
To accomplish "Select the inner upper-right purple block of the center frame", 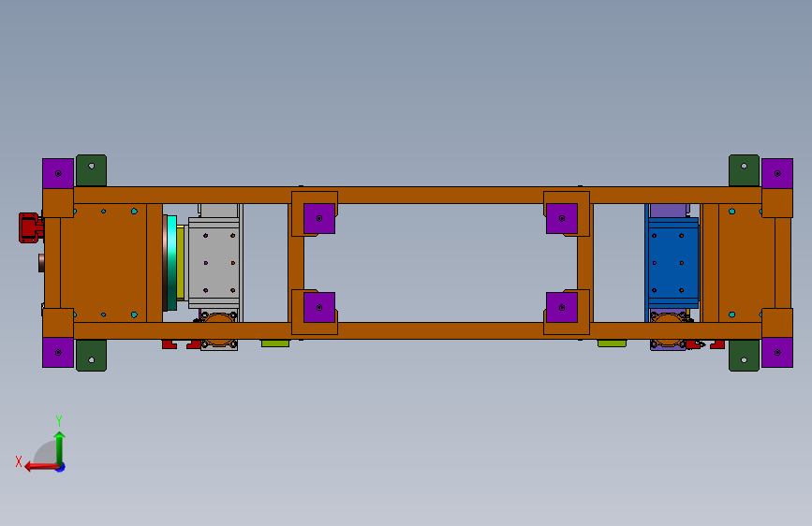I will (x=562, y=218).
